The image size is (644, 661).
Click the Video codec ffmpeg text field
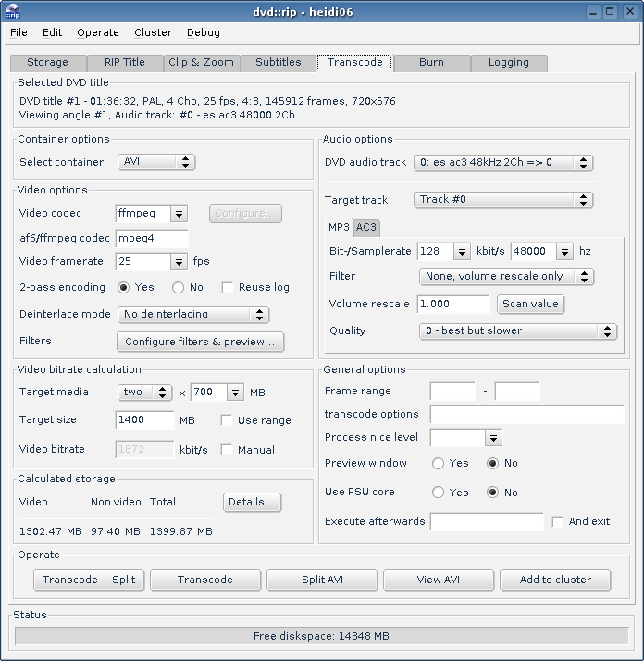(x=143, y=214)
